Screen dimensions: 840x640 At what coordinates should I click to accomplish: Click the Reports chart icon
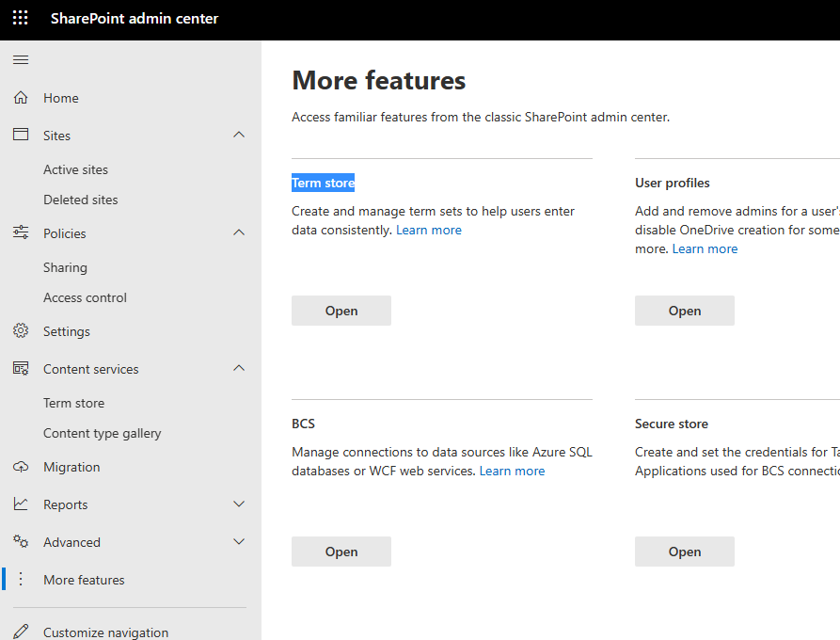click(21, 504)
